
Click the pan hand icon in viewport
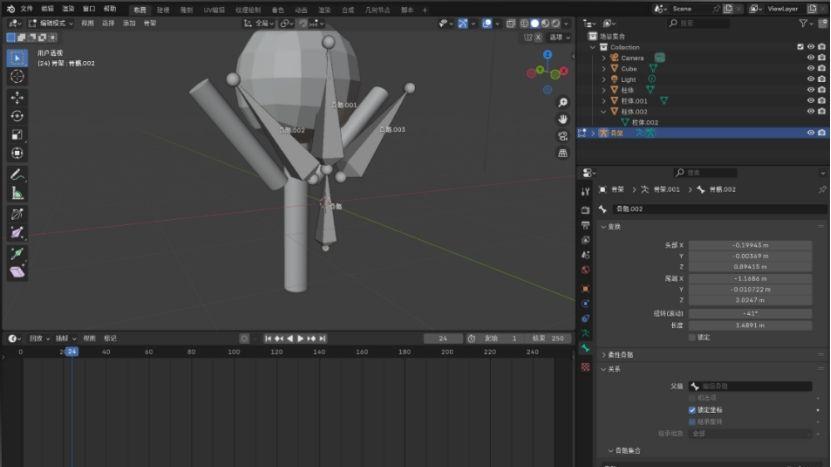pyautogui.click(x=563, y=119)
